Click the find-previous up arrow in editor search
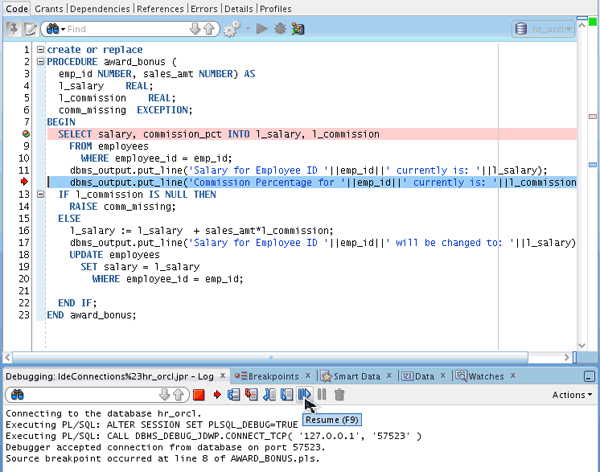600x472 pixels. point(208,29)
